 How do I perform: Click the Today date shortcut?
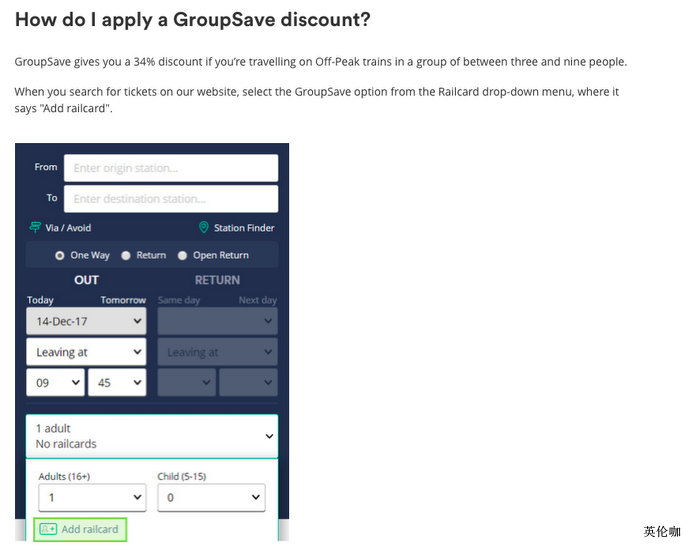(41, 300)
